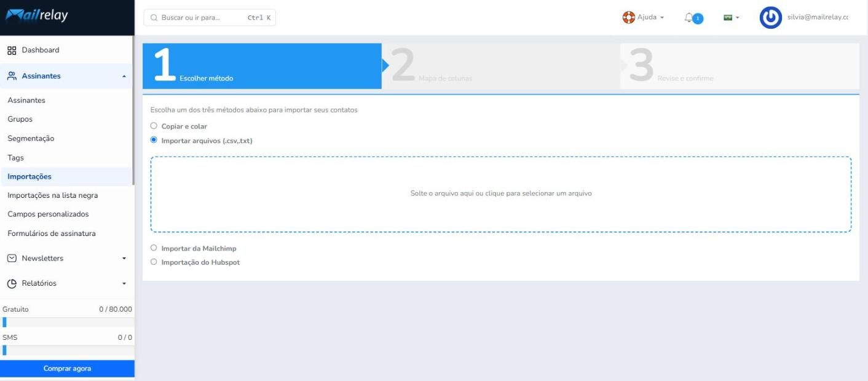Click step 2 Mapa de colunas tab
This screenshot has height=381, width=868.
[501, 66]
